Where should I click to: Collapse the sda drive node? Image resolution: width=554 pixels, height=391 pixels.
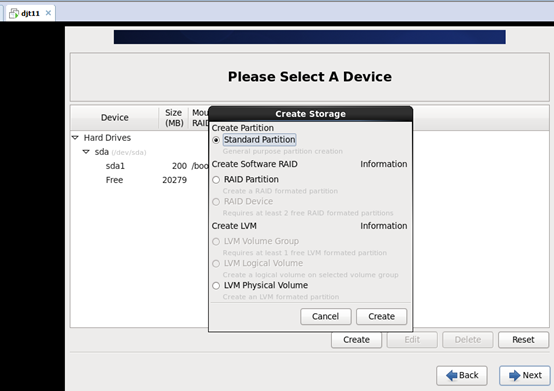[x=86, y=152]
